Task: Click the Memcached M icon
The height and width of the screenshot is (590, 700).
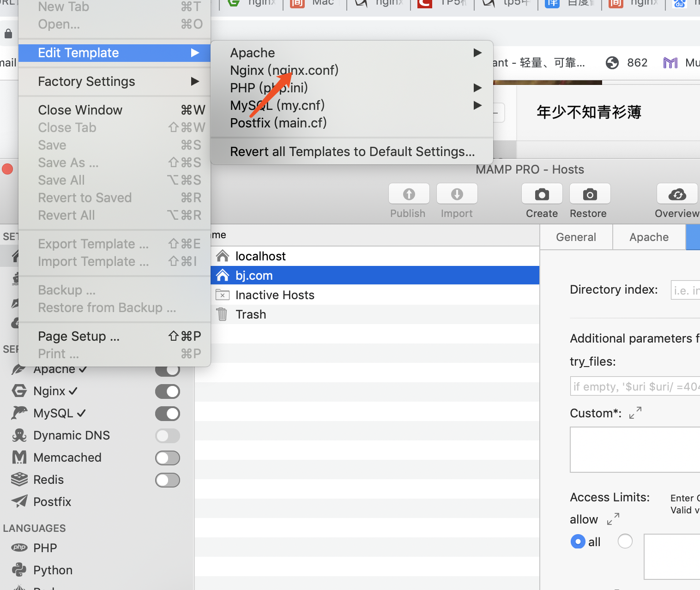Action: (x=19, y=457)
